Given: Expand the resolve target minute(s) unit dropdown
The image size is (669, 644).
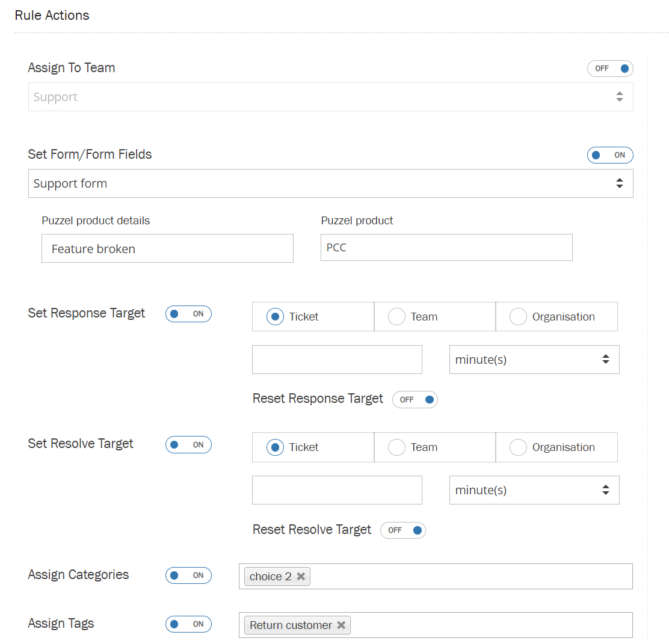Looking at the screenshot, I should point(534,491).
